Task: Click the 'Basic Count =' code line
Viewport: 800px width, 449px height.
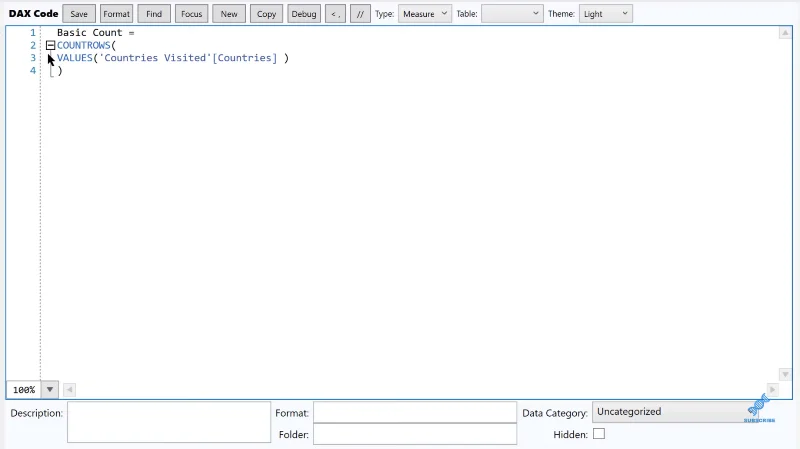Action: coord(95,33)
